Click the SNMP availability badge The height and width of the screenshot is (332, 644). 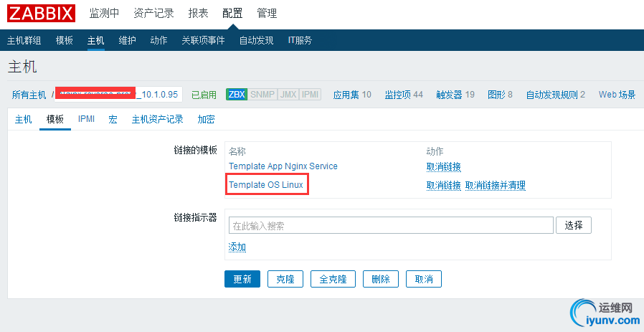(x=262, y=95)
